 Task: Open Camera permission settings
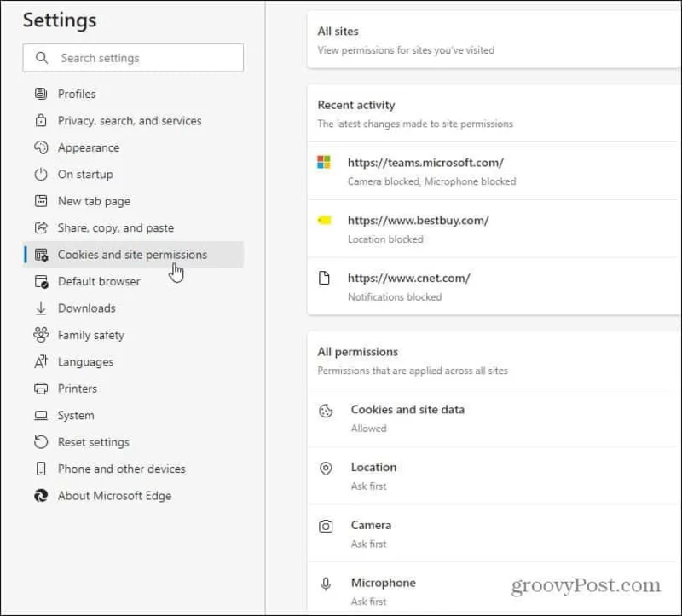(494, 534)
